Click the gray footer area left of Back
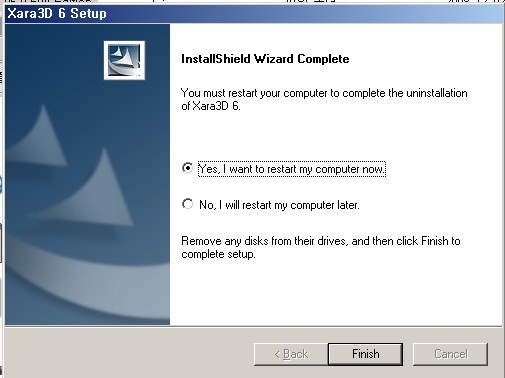 128,353
